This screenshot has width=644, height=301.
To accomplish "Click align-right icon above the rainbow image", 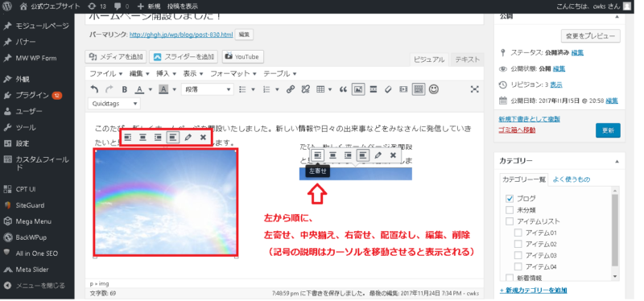I will pos(158,137).
